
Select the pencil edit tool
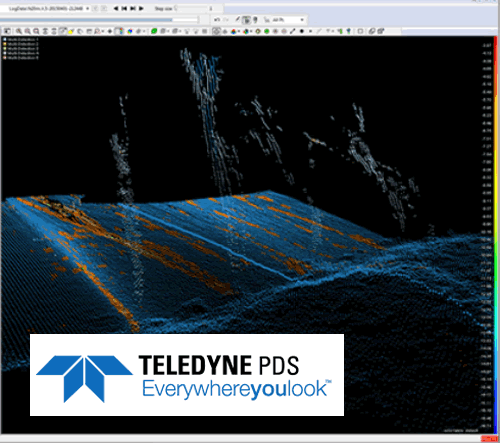238,20
